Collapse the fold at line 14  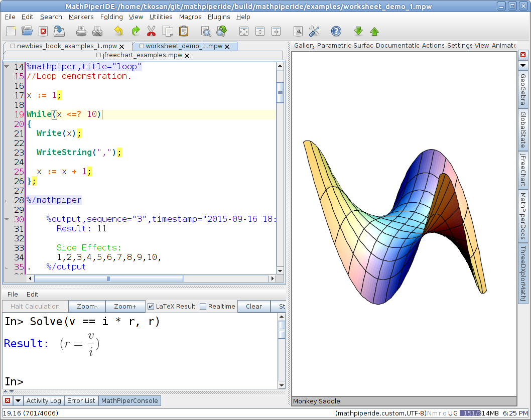7,66
